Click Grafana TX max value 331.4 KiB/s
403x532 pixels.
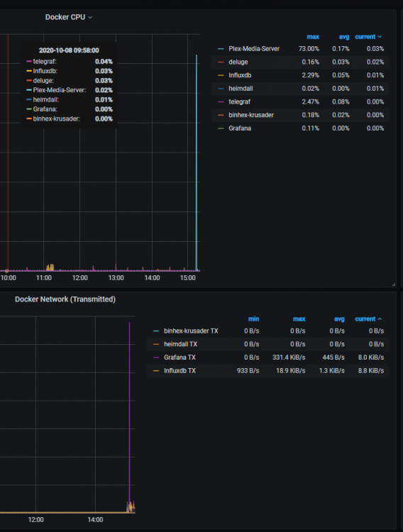click(x=289, y=358)
